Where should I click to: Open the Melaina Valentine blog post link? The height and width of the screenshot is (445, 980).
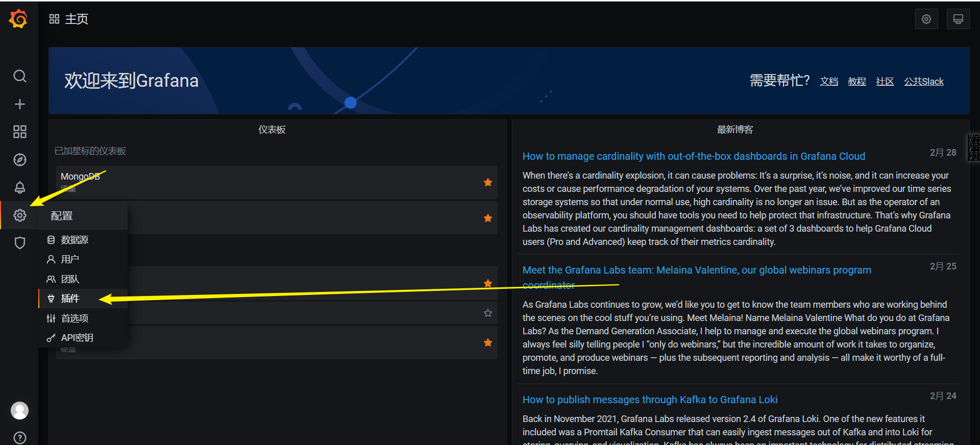697,277
